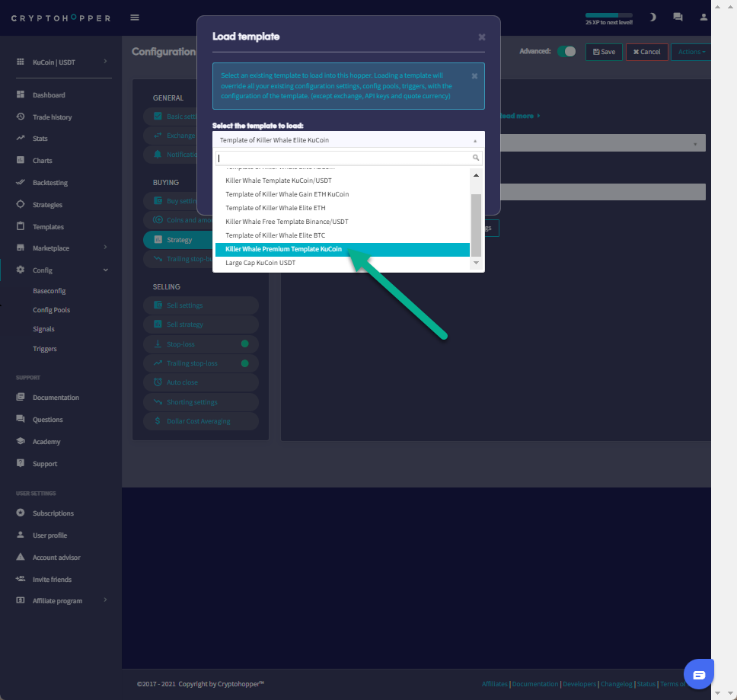Close the Load template dialog

481,37
